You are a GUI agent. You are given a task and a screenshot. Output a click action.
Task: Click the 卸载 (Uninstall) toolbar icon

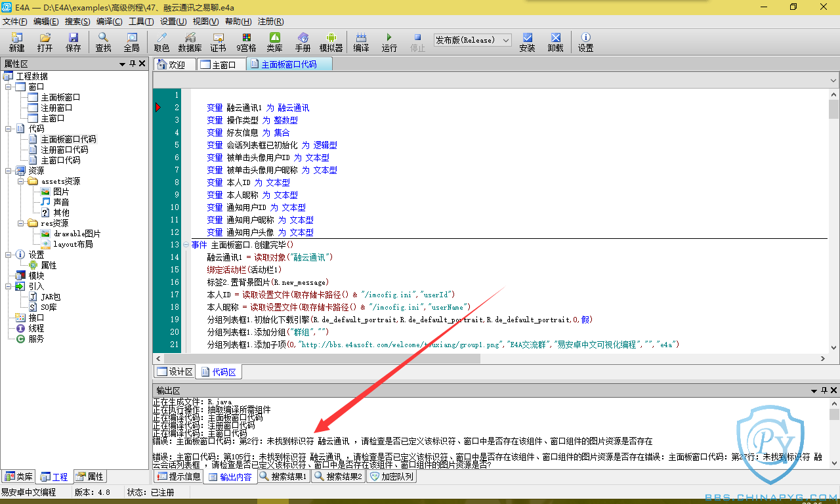555,42
